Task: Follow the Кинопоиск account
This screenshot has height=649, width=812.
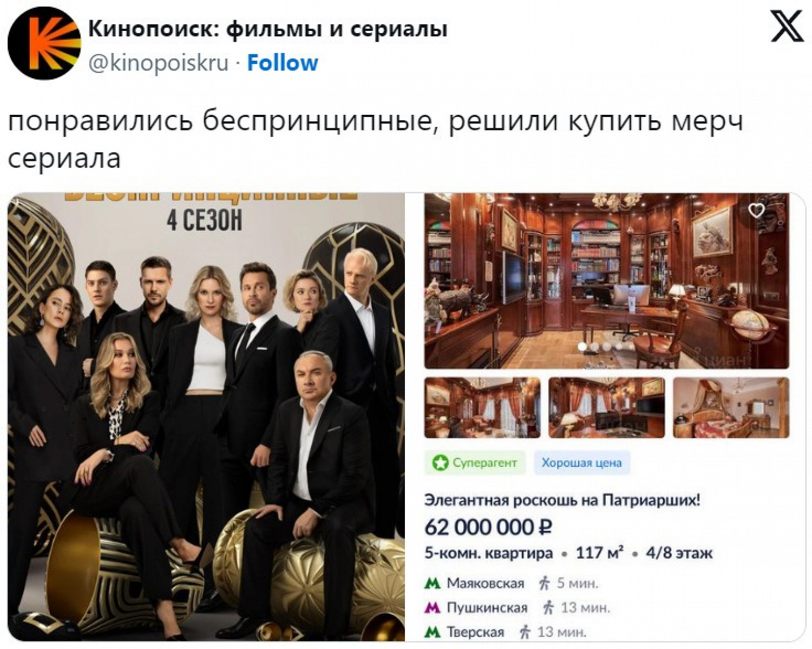Action: pos(283,63)
